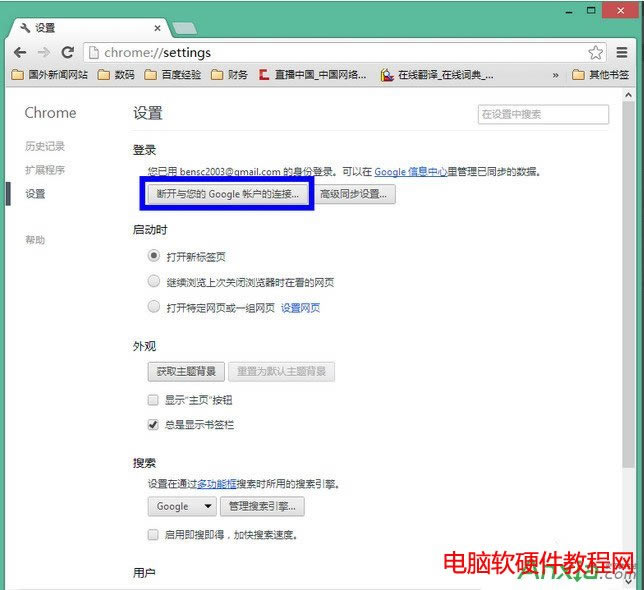
Task: Enable the 启用即搜即得 checkbox
Action: (153, 535)
